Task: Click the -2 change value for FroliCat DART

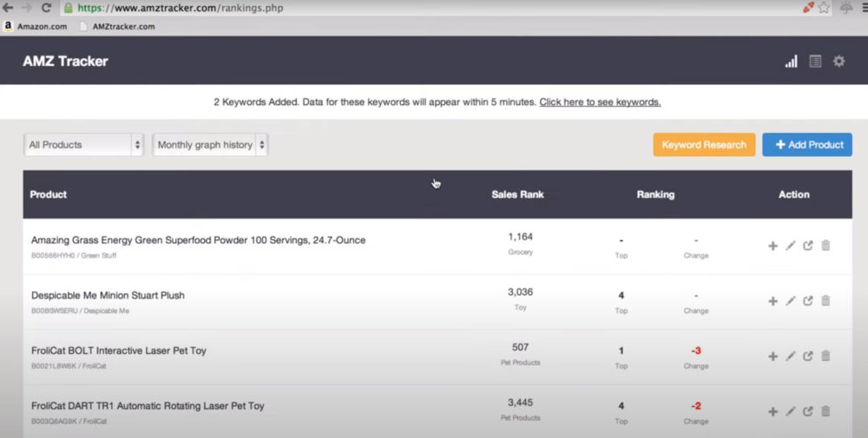Action: 696,406
